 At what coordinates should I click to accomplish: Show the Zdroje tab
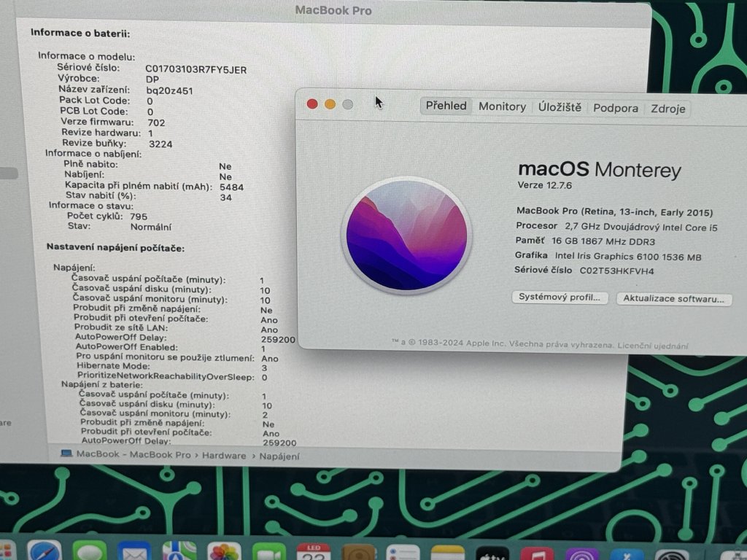668,109
